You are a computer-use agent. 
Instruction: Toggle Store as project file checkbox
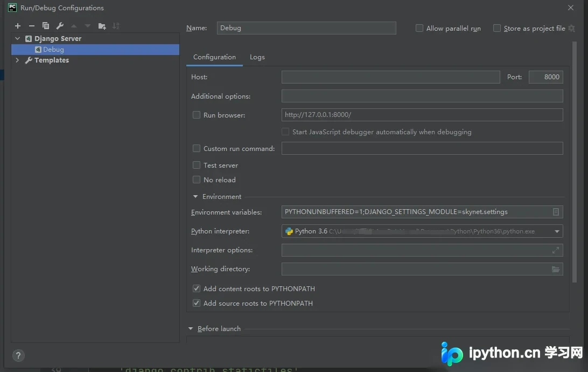click(497, 28)
